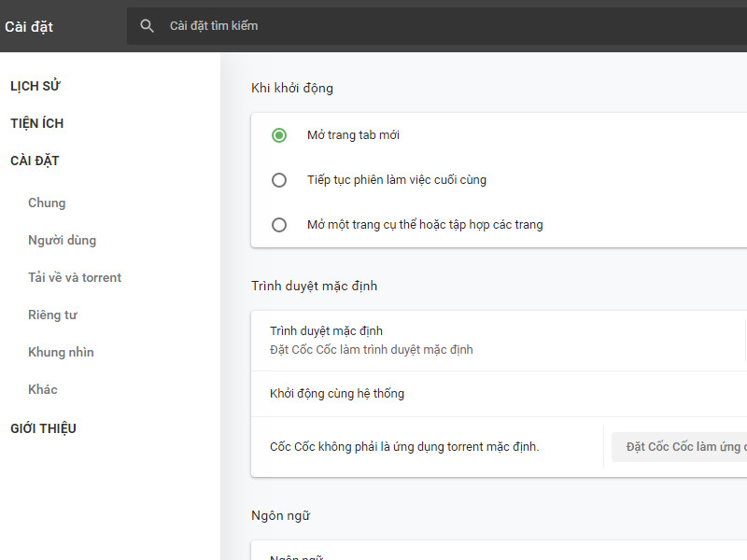Select 'Người dùng' in sidebar
Viewport: 747px width, 560px height.
pyautogui.click(x=61, y=240)
